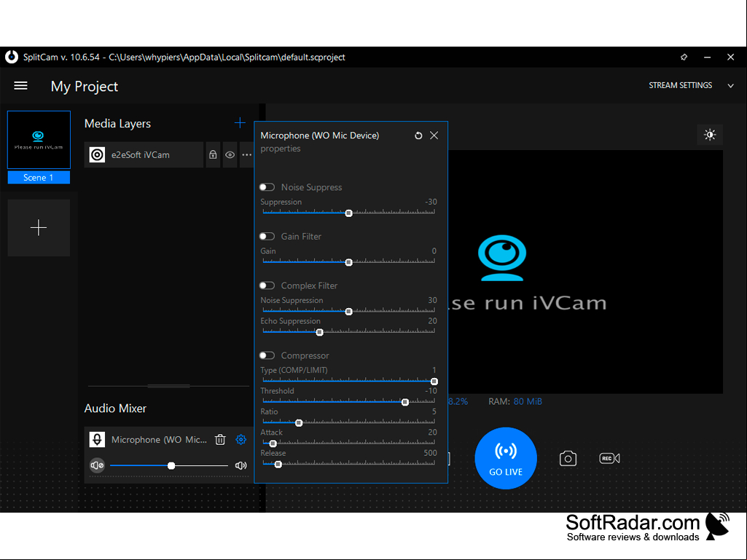Image resolution: width=747 pixels, height=560 pixels.
Task: Turn on the Complex Filter toggle
Action: 267,285
